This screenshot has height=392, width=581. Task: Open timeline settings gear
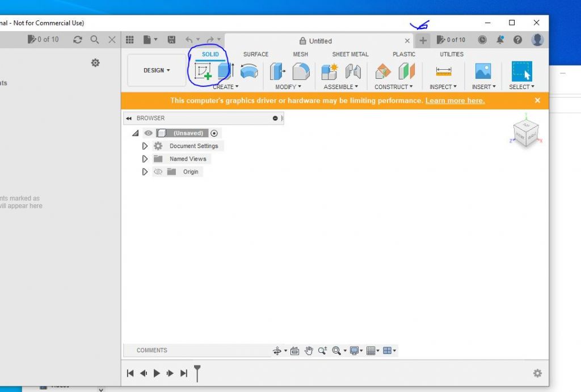click(537, 373)
